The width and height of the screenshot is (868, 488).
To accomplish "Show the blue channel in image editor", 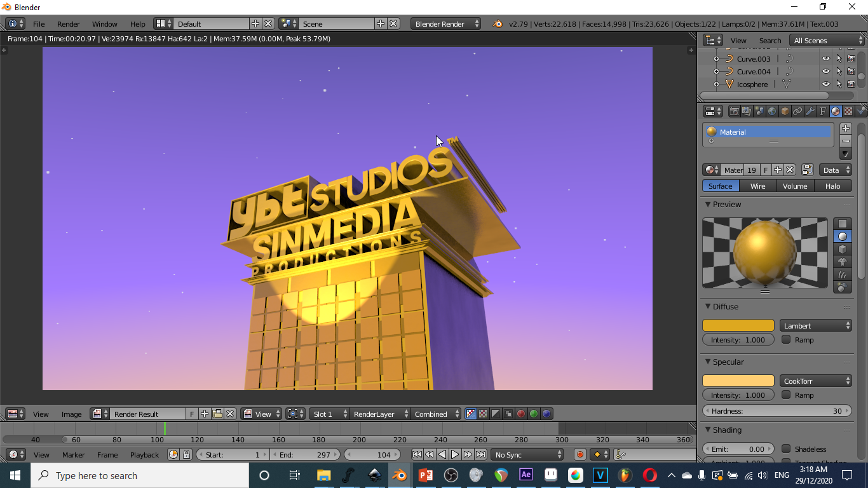I will coord(546,414).
